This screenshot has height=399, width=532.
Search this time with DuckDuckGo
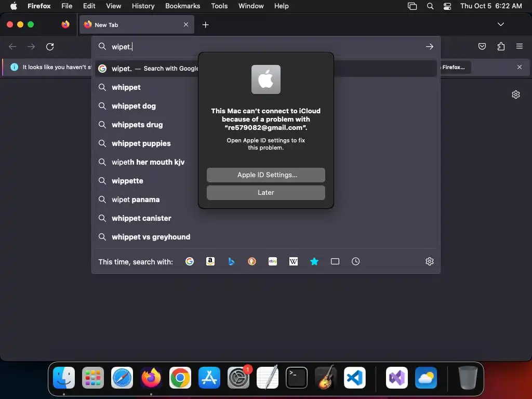(x=252, y=261)
